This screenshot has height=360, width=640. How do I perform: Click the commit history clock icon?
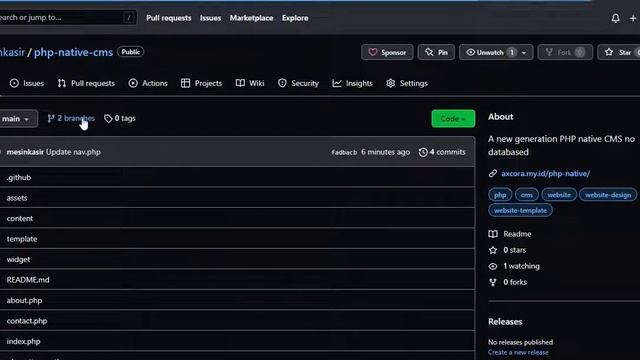pos(423,152)
